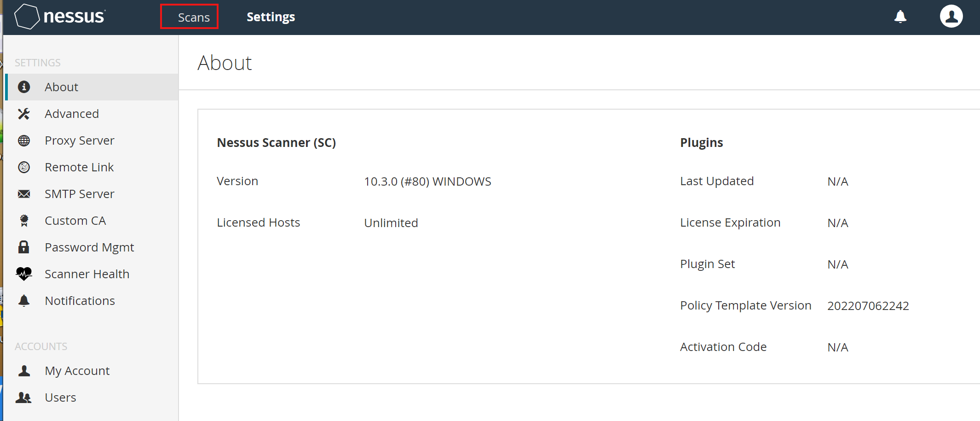This screenshot has width=980, height=421.
Task: Click the Users group icon
Action: pyautogui.click(x=24, y=398)
